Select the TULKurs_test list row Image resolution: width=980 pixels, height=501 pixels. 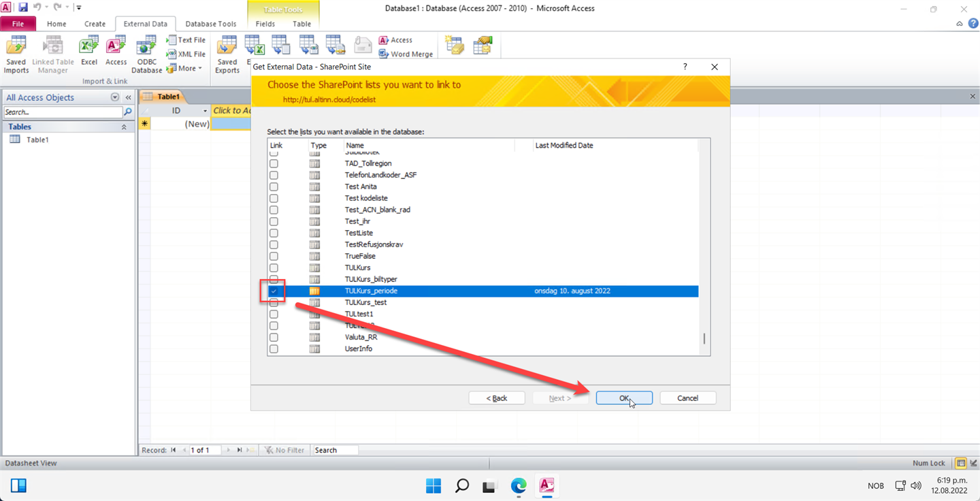coord(483,302)
